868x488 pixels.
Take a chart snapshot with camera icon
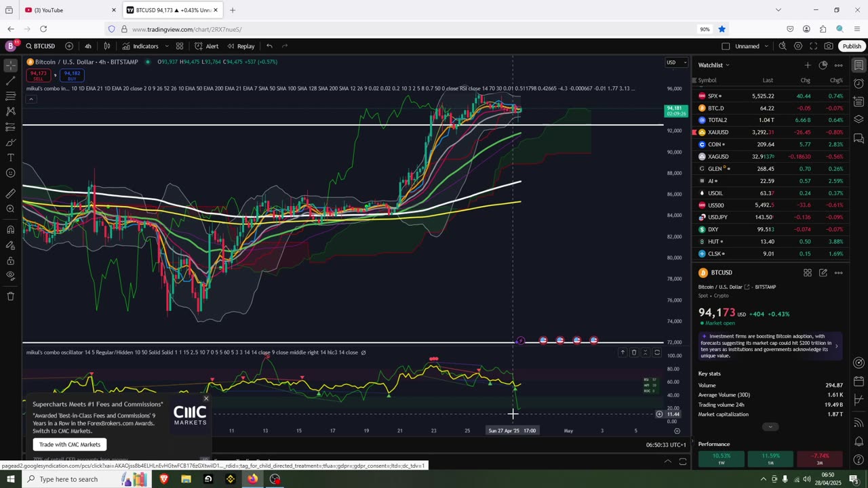pos(829,46)
